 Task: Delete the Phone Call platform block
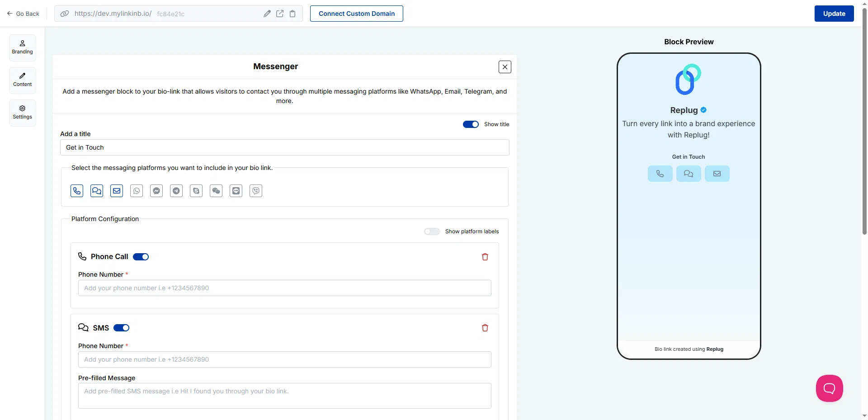click(x=485, y=257)
